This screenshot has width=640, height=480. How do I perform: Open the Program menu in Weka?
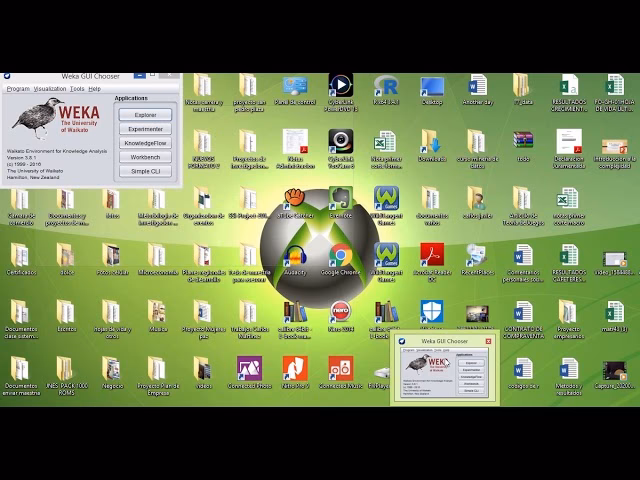point(18,89)
